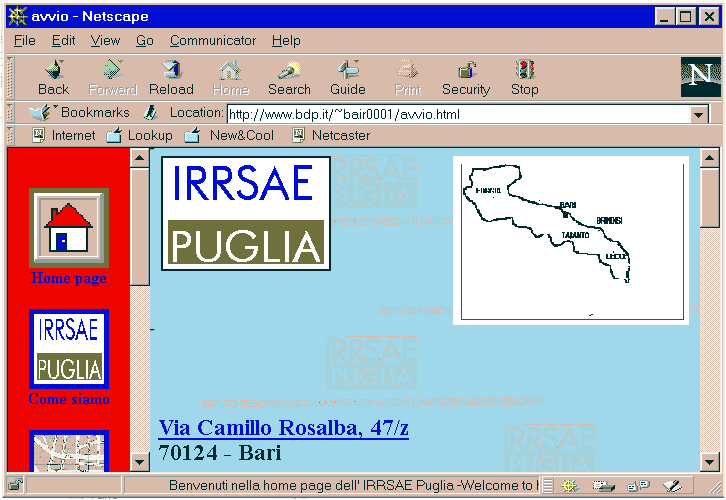Open Mailbox from the component bar

(x=603, y=486)
